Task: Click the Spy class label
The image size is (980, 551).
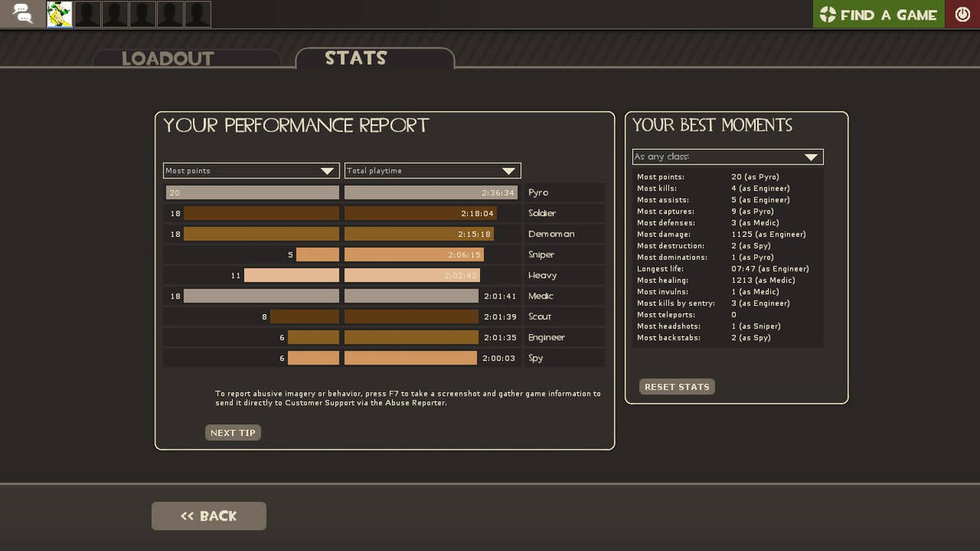Action: tap(535, 358)
